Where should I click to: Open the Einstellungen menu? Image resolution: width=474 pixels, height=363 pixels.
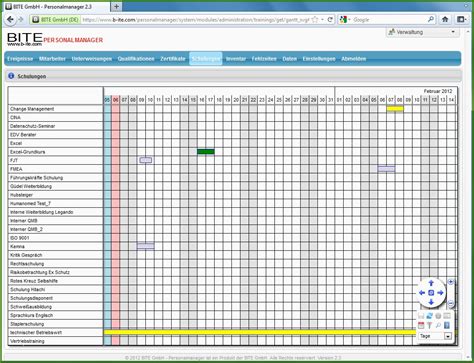click(x=319, y=59)
